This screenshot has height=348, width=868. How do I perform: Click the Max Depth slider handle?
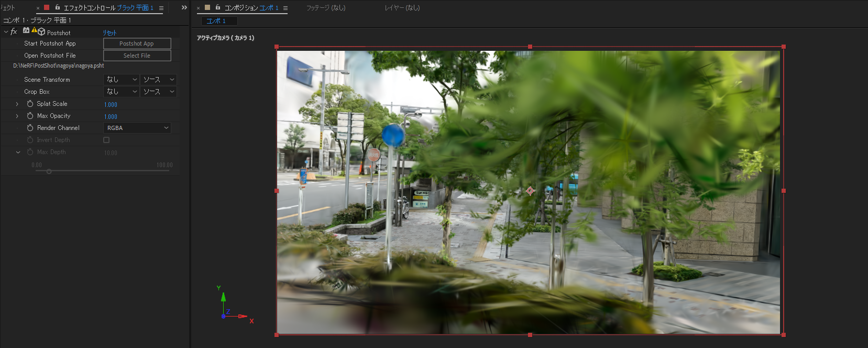tap(49, 171)
